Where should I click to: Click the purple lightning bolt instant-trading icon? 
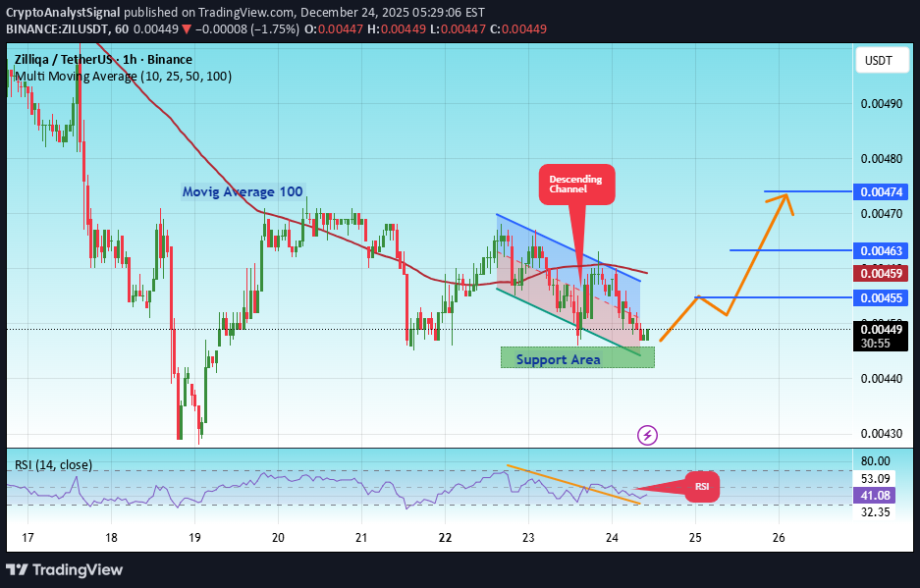(647, 435)
